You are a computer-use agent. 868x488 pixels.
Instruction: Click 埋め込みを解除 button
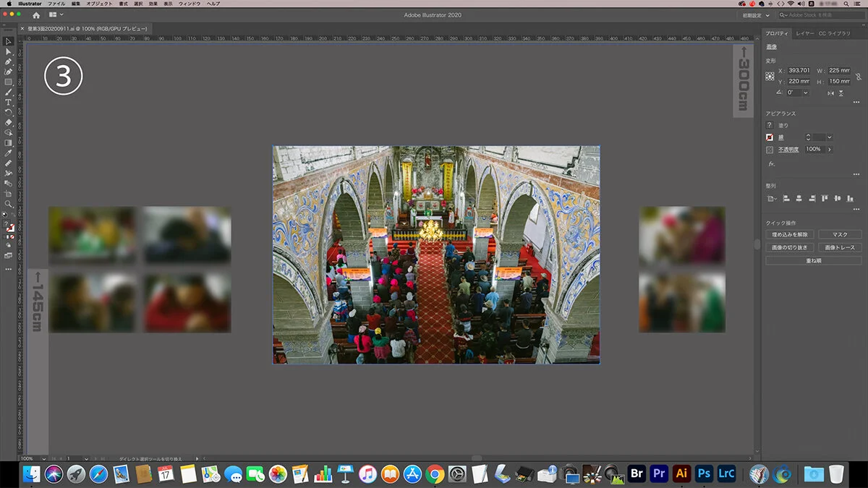[790, 235]
